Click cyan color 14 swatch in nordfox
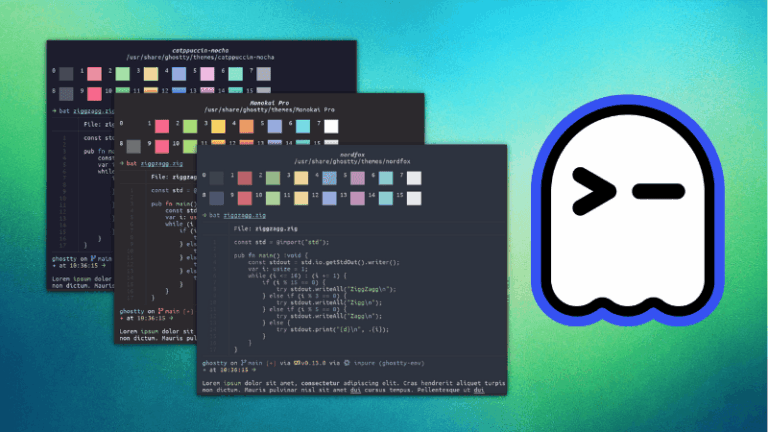The width and height of the screenshot is (768, 432). pyautogui.click(x=387, y=196)
